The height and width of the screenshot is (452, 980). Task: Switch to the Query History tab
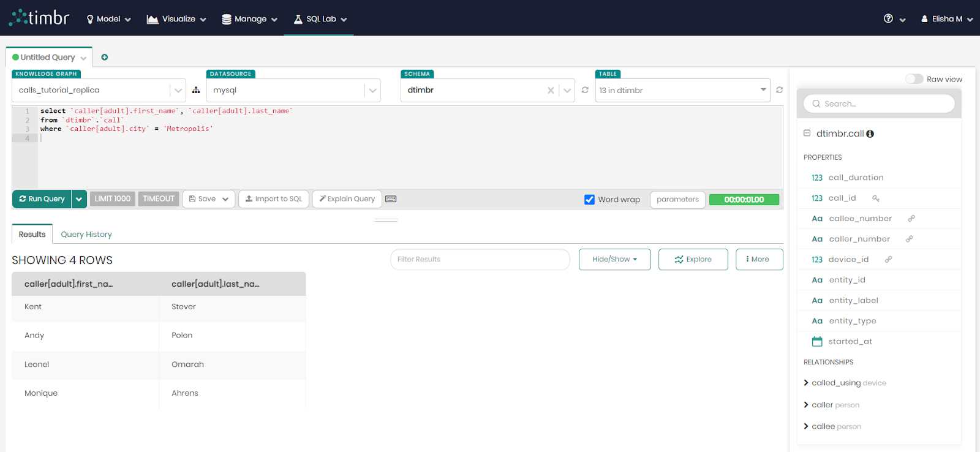coord(86,235)
